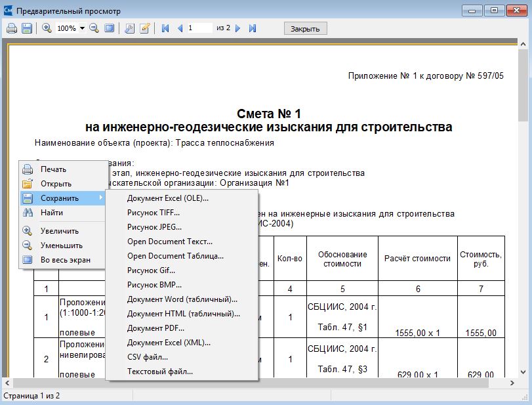532x405 pixels.
Task: Click the screen icon beside Во весь экран
Action: (28, 260)
